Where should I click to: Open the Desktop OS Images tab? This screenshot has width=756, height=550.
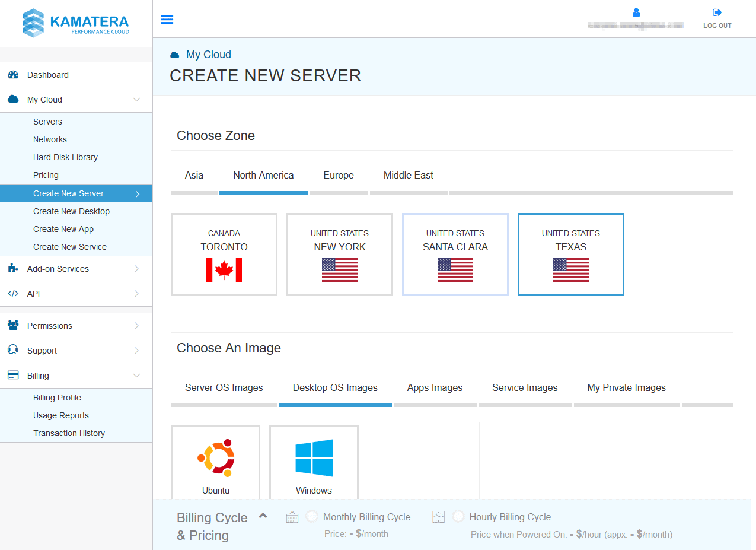pos(335,388)
